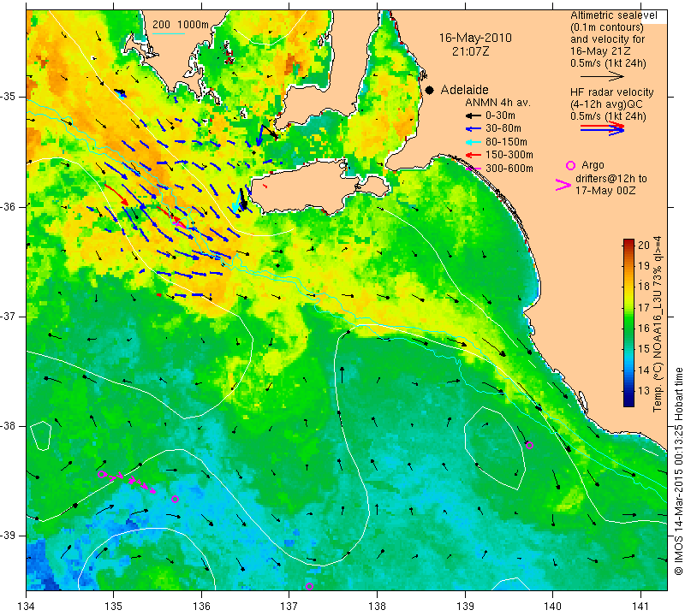
Task: Click the black 0-30m legend arrow
Action: pos(473,116)
